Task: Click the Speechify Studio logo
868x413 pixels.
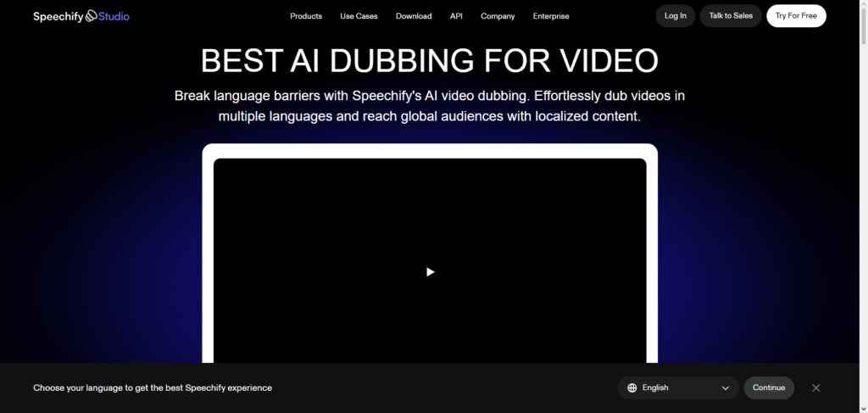Action: [81, 16]
